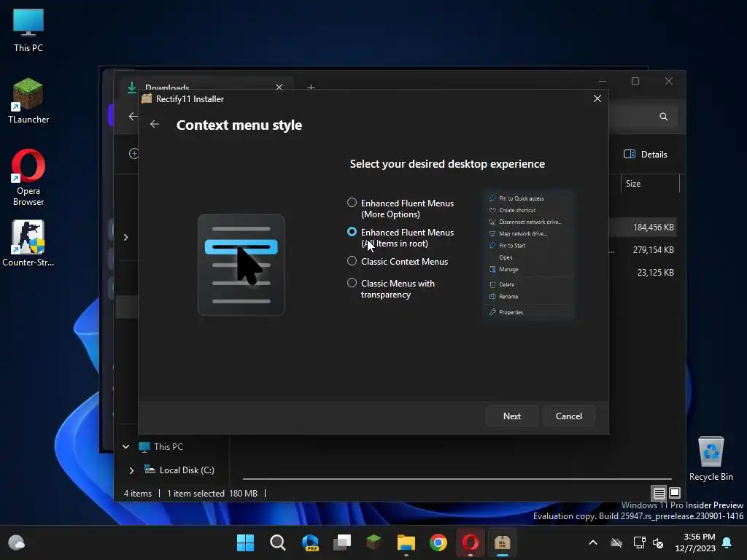Click the Next button in installer
This screenshot has height=560, width=747.
(x=511, y=416)
